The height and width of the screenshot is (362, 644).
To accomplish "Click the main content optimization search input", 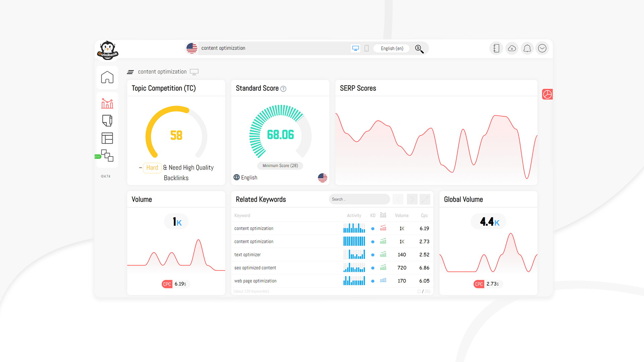I will (x=273, y=48).
